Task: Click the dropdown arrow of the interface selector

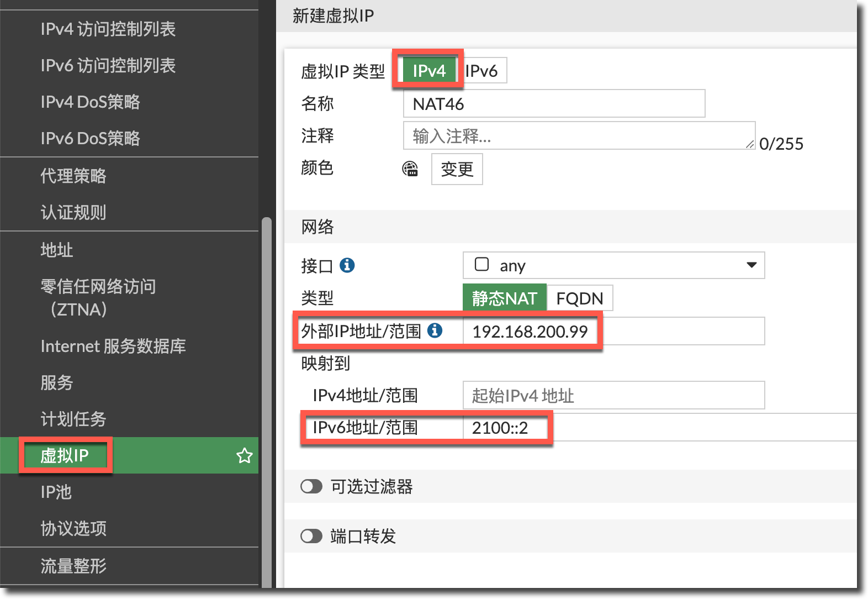Action: point(751,265)
